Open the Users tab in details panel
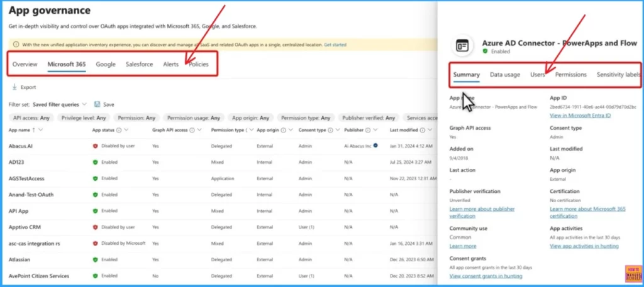Viewport: 644px width, 287px height. [x=538, y=75]
